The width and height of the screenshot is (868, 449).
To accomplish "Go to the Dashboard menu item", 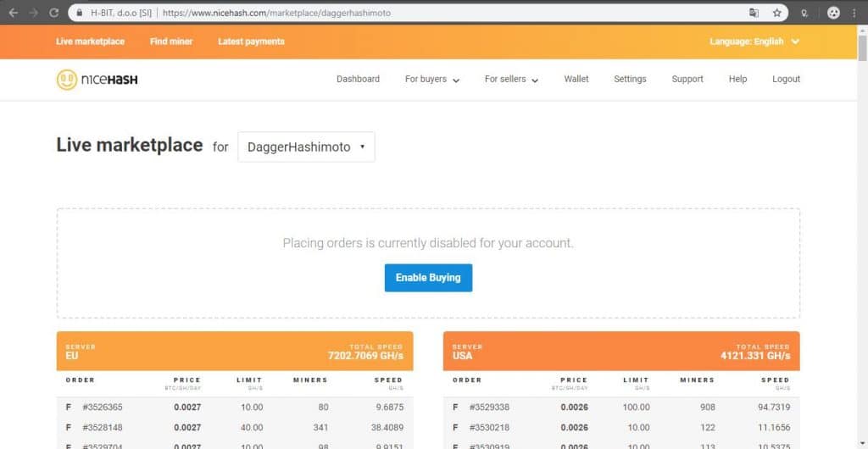I will [359, 79].
